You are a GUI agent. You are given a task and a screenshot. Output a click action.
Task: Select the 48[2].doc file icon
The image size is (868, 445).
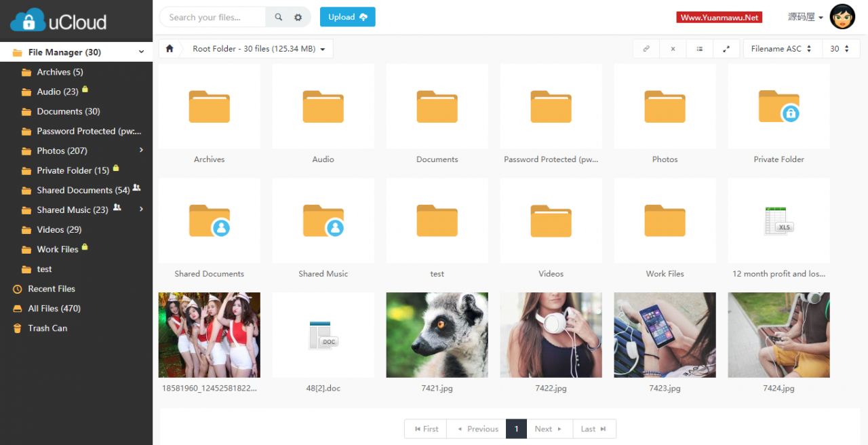323,335
